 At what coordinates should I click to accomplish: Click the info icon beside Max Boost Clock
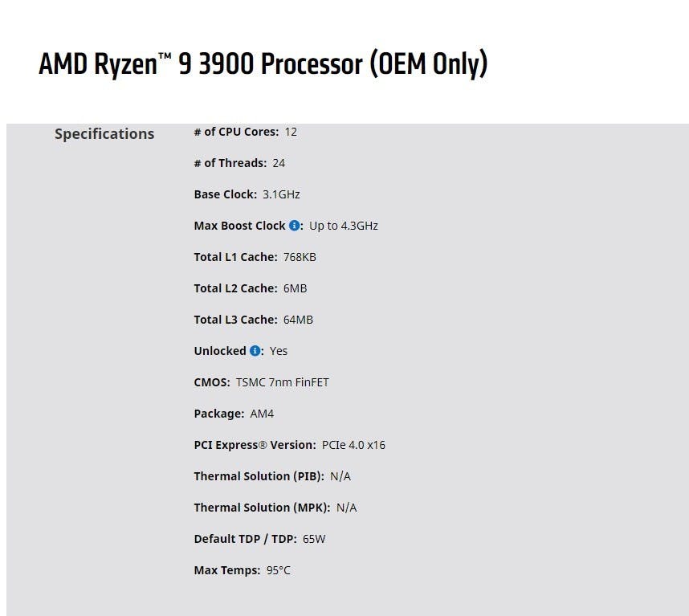coord(294,226)
